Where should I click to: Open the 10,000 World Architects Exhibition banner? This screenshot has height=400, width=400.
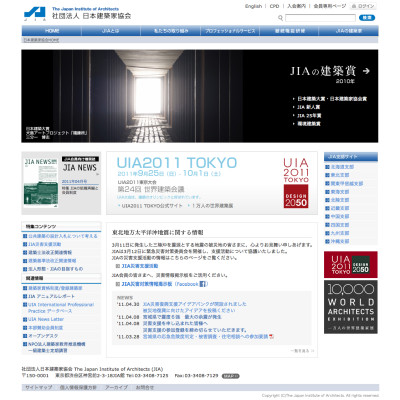pos(351,307)
